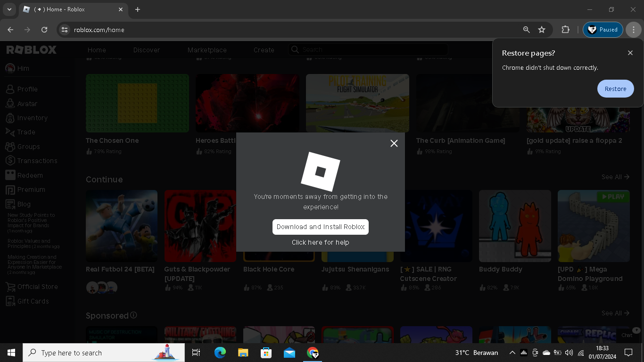Image resolution: width=644 pixels, height=362 pixels.
Task: Open a new browser tab
Action: pos(138,9)
